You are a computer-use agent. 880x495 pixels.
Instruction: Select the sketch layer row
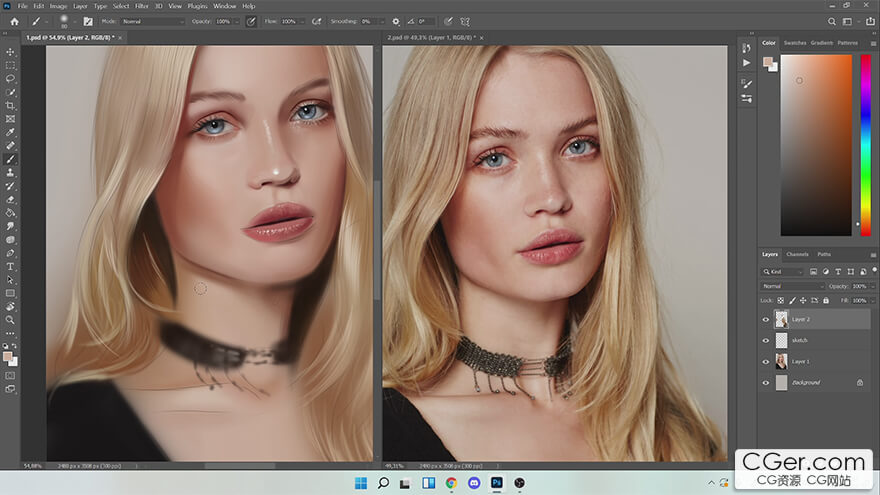point(816,340)
